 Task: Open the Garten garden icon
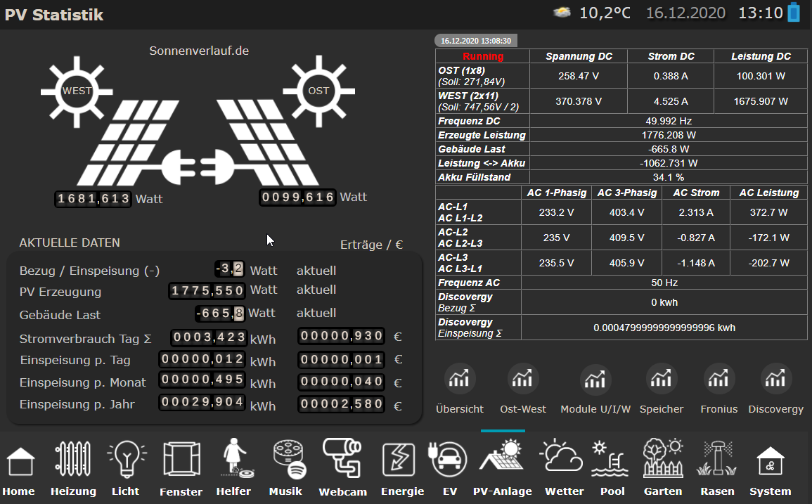[662, 460]
